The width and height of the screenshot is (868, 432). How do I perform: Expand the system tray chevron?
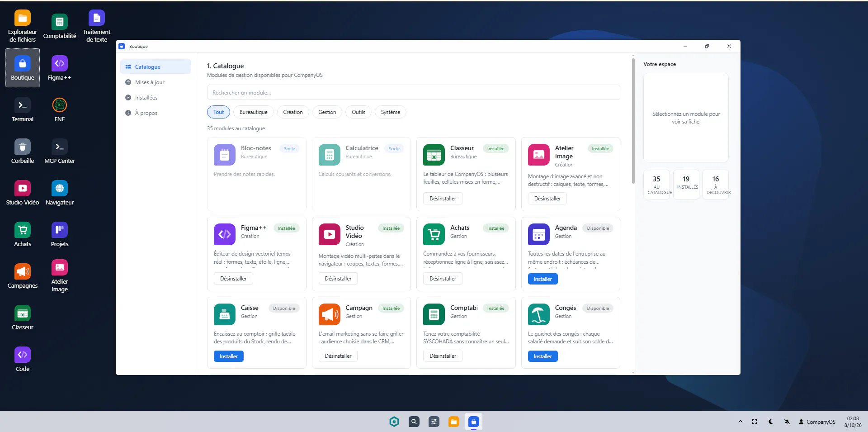(741, 422)
